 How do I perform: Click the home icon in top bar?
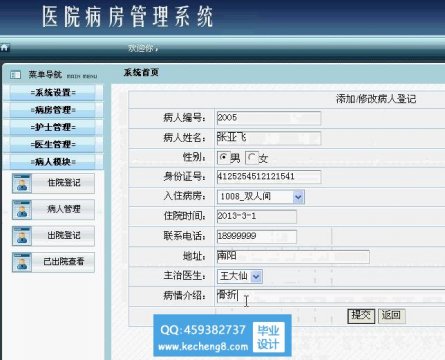coord(4,48)
